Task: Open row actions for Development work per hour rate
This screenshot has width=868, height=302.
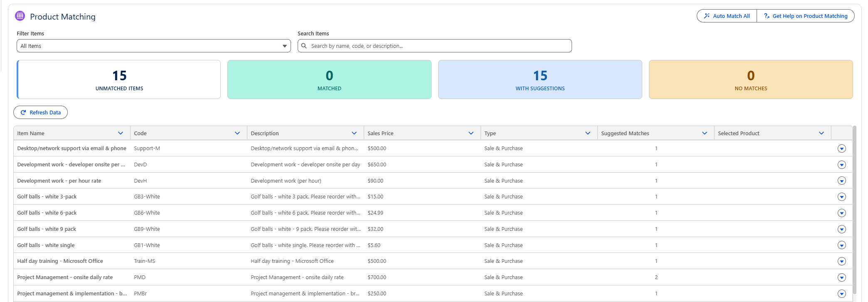Action: point(842,181)
